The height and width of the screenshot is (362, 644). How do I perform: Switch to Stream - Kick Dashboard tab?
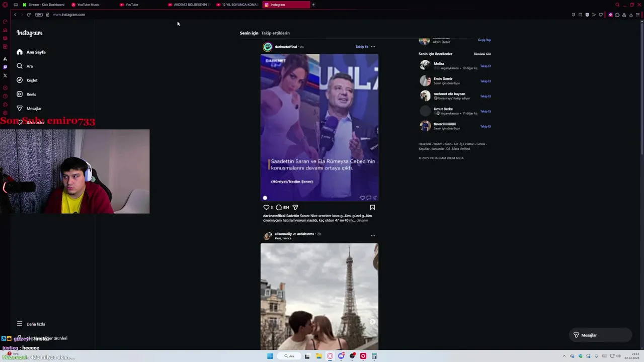(x=43, y=5)
